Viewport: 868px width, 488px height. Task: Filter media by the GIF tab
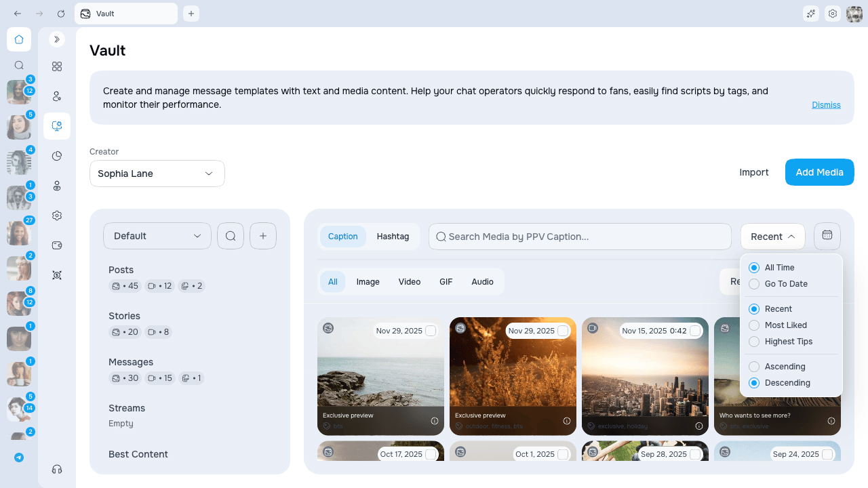point(446,282)
